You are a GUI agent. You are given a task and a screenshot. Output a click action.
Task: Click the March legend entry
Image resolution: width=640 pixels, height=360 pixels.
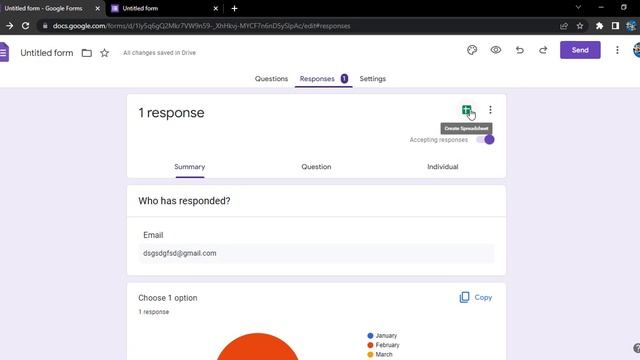coord(380,354)
